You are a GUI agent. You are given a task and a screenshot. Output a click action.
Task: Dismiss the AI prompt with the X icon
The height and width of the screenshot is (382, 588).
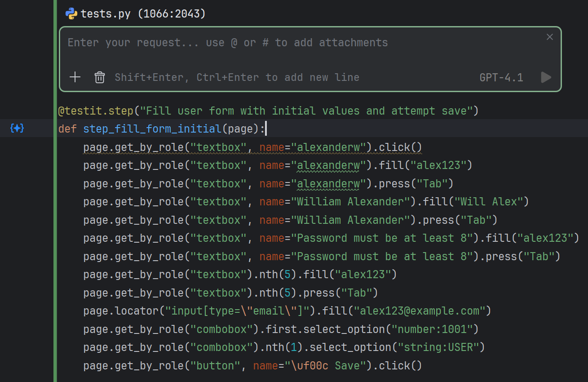[x=549, y=37]
